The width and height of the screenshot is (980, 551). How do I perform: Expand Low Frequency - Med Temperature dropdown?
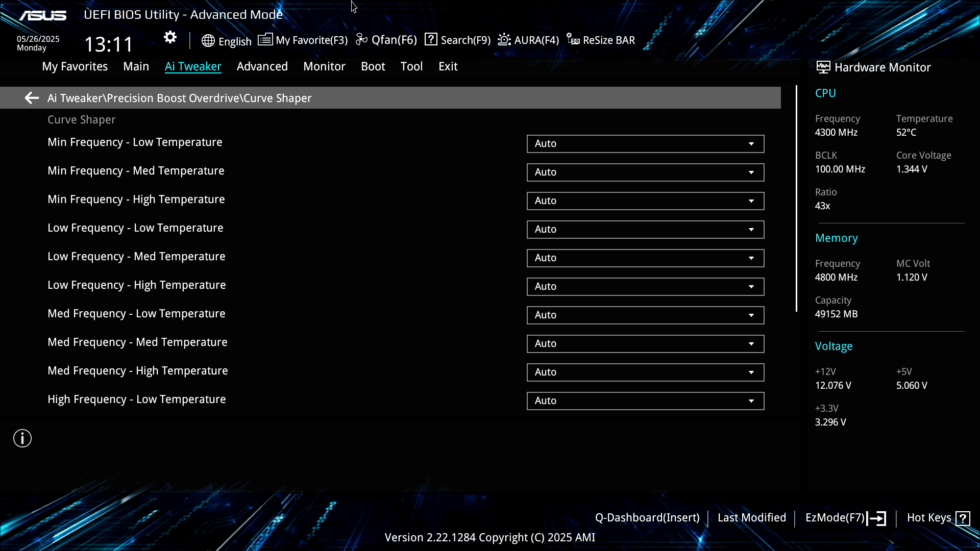645,258
